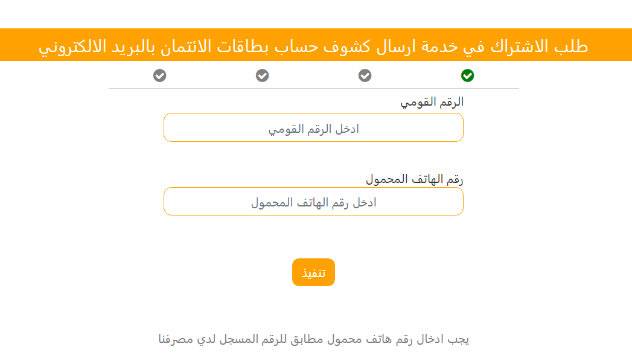Click the orange header title banner
This screenshot has height=364, width=632.
[x=313, y=46]
